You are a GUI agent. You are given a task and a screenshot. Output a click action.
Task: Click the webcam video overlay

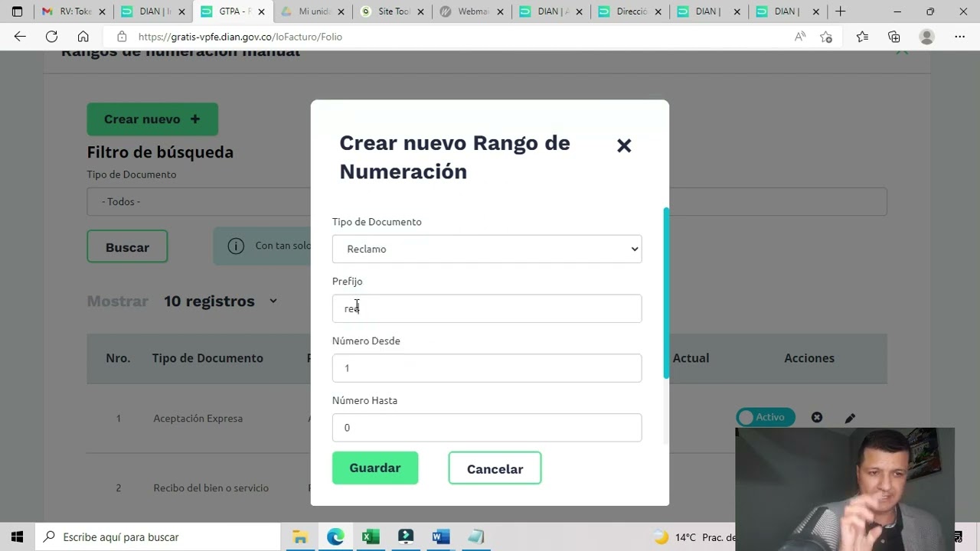point(845,489)
